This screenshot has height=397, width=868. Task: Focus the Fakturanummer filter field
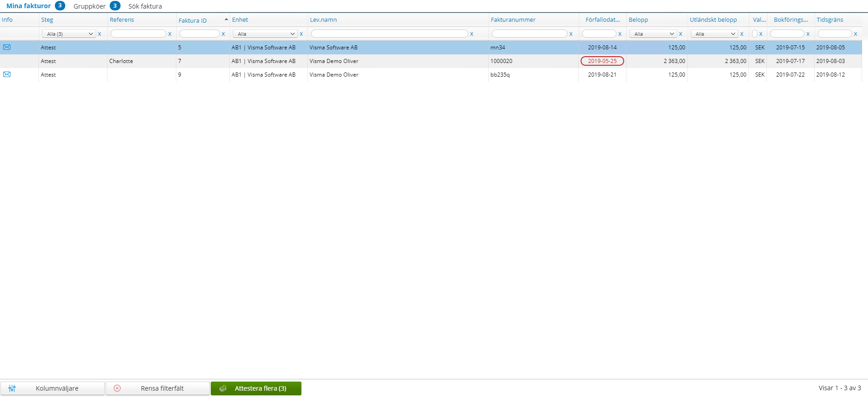click(529, 34)
